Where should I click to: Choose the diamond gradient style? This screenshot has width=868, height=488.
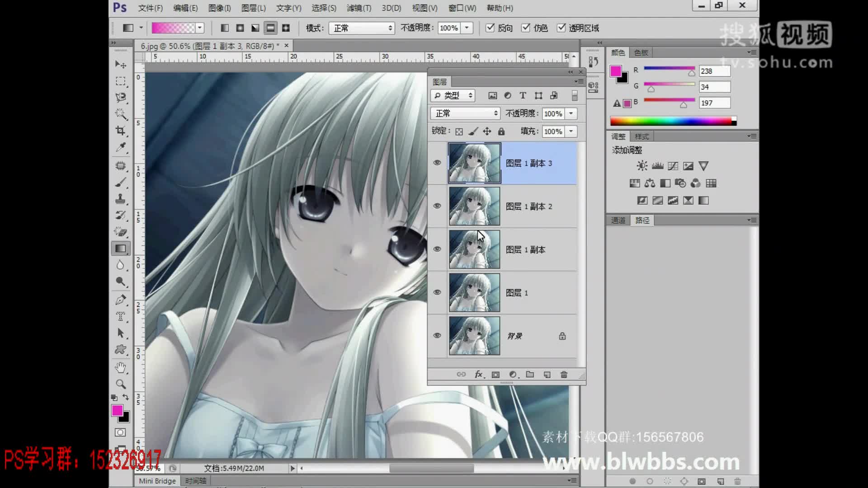[286, 28]
